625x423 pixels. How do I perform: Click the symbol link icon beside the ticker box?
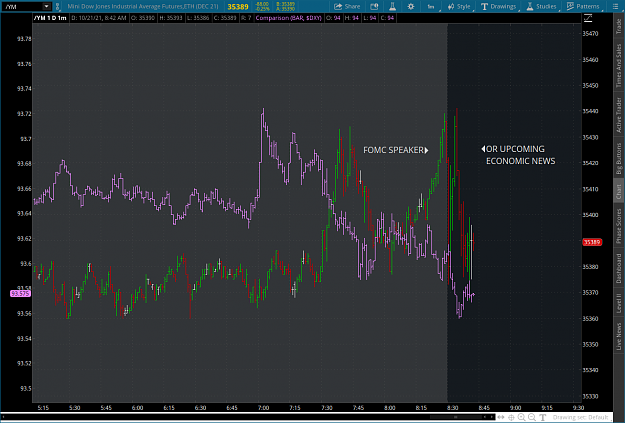click(x=57, y=6)
